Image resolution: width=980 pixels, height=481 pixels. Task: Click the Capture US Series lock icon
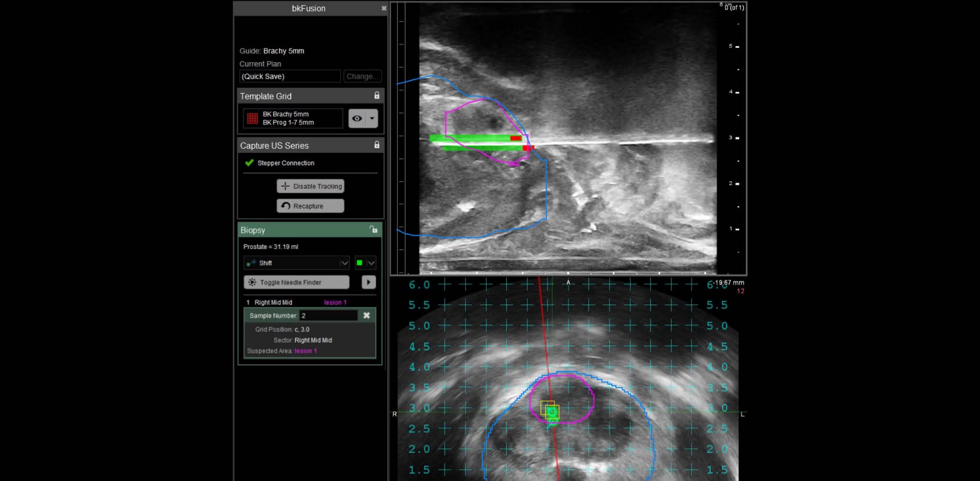[377, 145]
